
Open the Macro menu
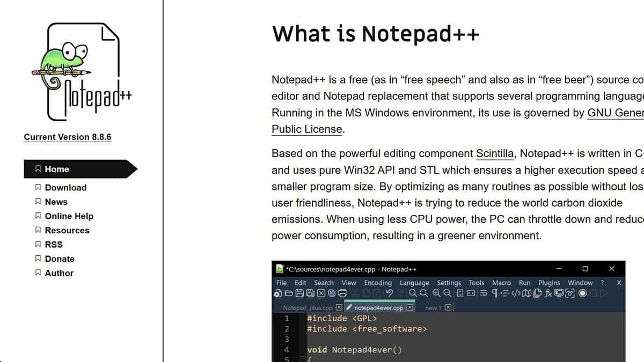[x=501, y=283]
